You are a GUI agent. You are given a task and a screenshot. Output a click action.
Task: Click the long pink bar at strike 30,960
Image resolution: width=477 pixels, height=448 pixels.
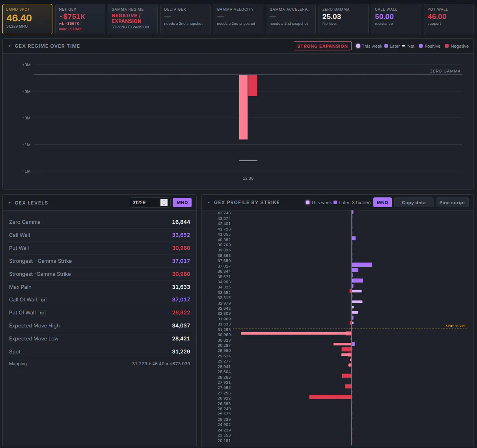coord(296,333)
